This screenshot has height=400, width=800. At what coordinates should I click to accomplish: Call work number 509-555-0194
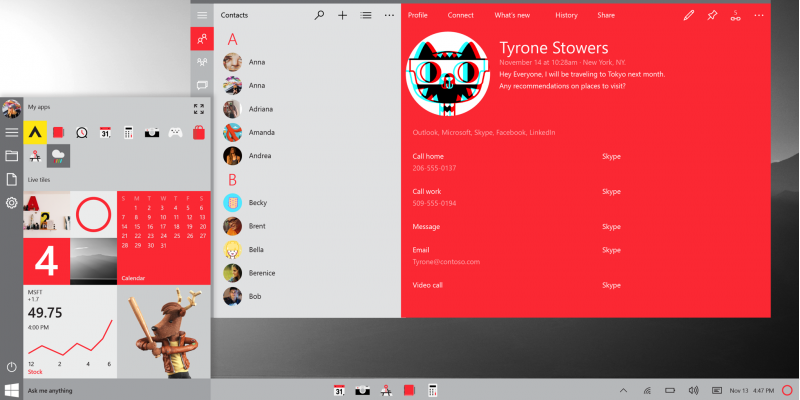pyautogui.click(x=434, y=203)
